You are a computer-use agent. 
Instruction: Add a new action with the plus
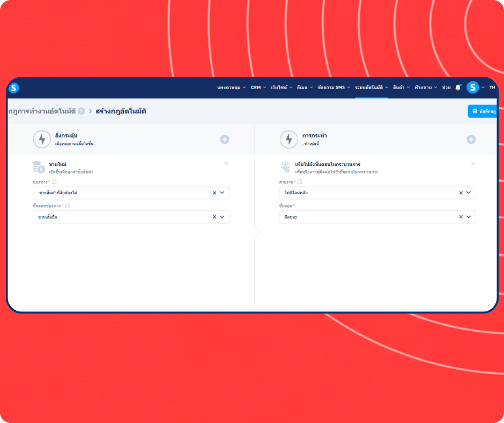[471, 140]
